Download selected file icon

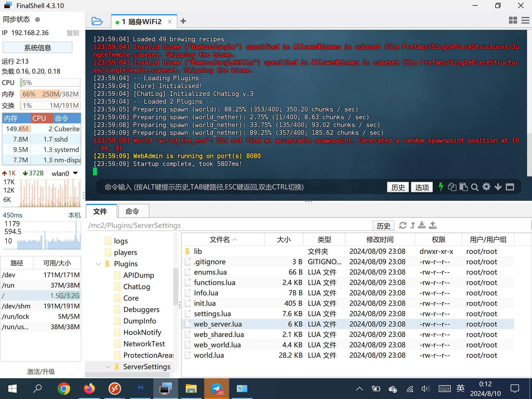pyautogui.click(x=422, y=225)
